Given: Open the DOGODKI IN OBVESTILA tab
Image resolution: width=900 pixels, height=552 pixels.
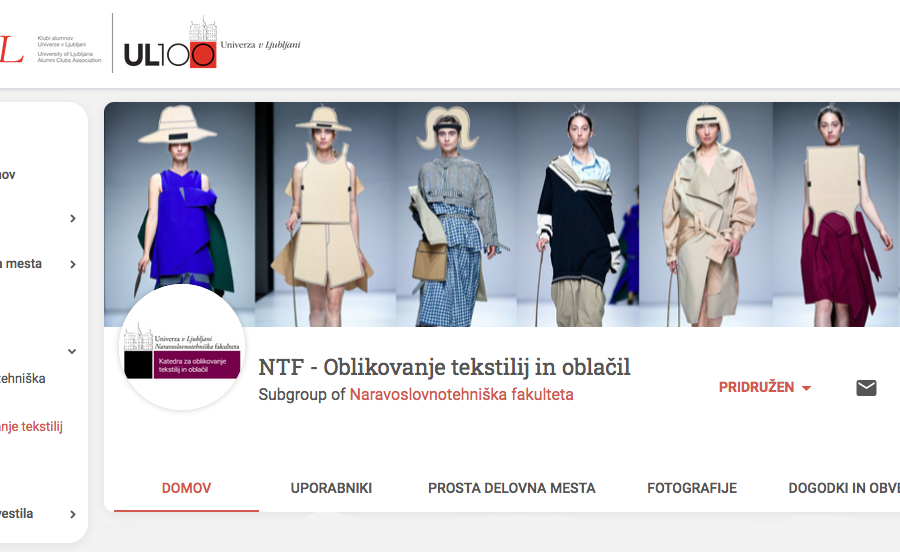Looking at the screenshot, I should click(844, 488).
